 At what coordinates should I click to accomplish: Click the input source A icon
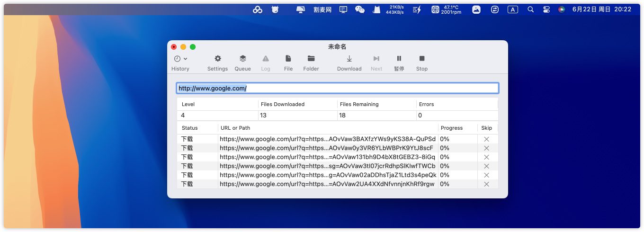point(513,9)
